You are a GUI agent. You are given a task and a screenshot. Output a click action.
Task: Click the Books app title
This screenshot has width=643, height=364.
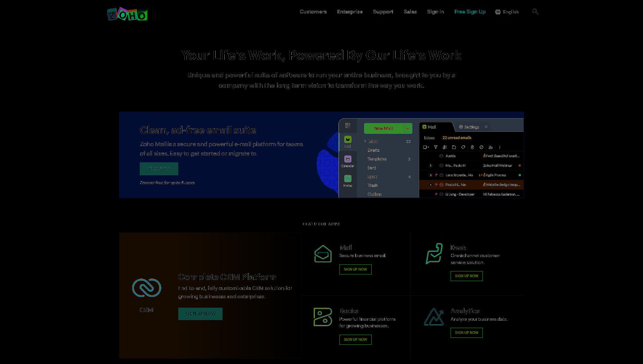click(x=349, y=311)
